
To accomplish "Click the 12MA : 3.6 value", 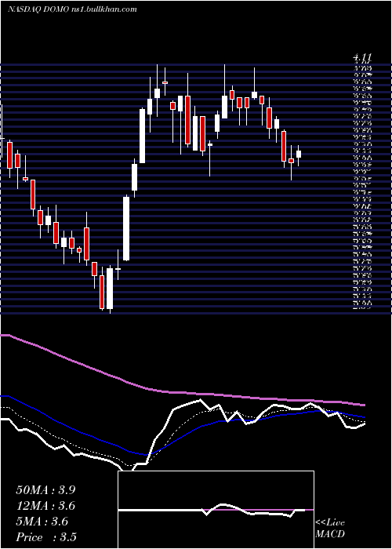I will 45,506.
